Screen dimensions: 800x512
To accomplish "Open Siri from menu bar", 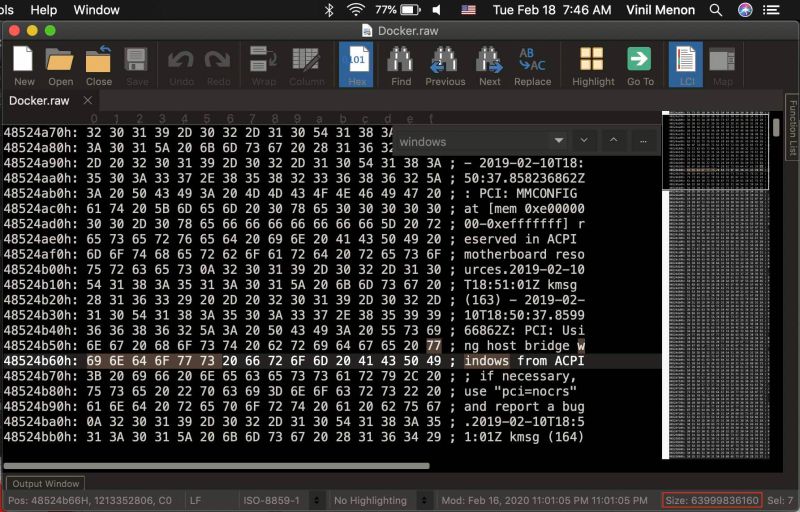I will pyautogui.click(x=745, y=10).
